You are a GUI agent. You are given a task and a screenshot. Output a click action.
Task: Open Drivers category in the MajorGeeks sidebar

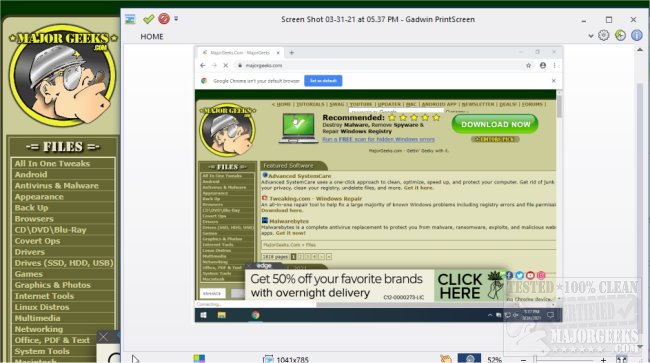point(29,252)
